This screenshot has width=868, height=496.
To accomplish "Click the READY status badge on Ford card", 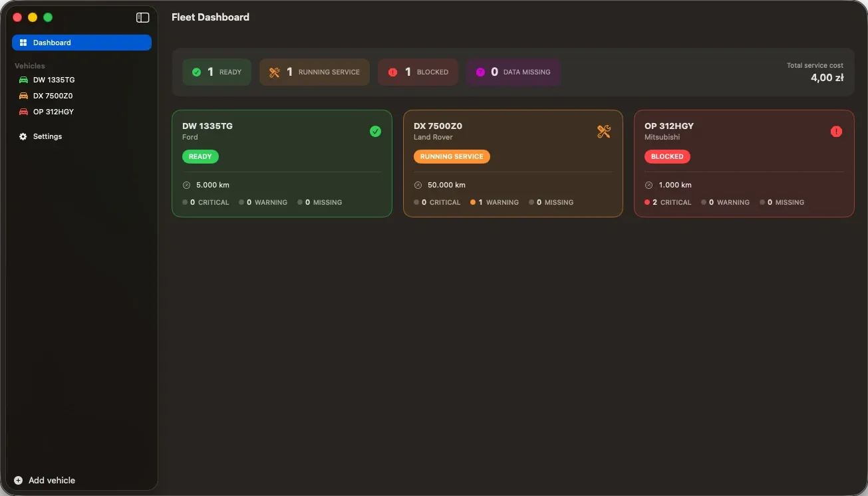I will (x=200, y=157).
